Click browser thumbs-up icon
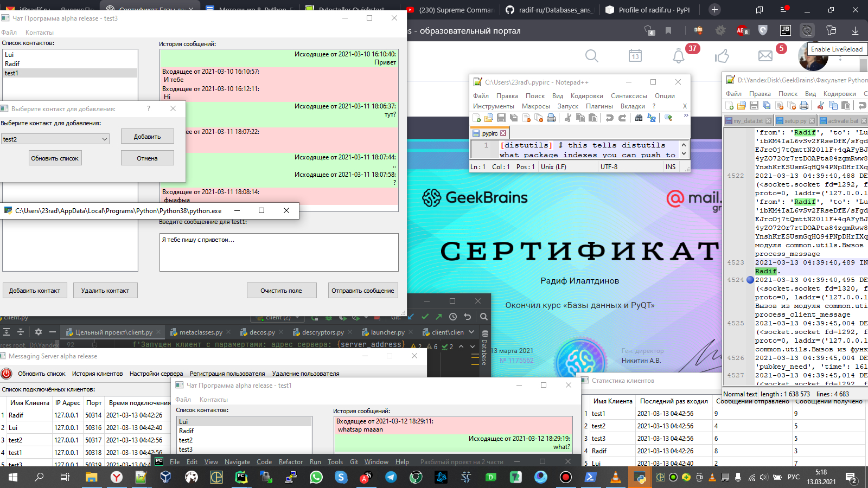Image resolution: width=868 pixels, height=488 pixels. [x=722, y=56]
